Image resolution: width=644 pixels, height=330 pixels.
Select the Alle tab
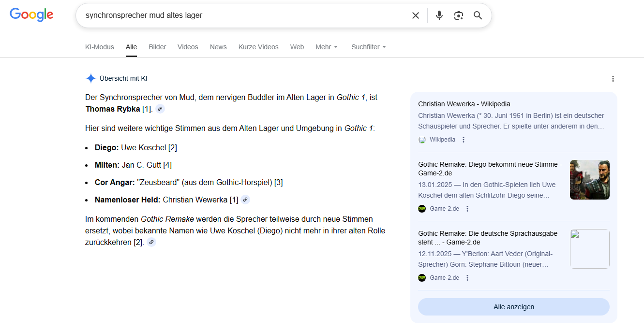tap(131, 47)
